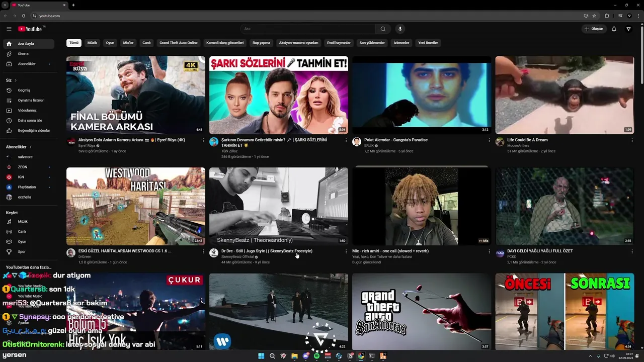This screenshot has height=362, width=644.
Task: Open Videolarınız in the sidebar
Action: 28,111
